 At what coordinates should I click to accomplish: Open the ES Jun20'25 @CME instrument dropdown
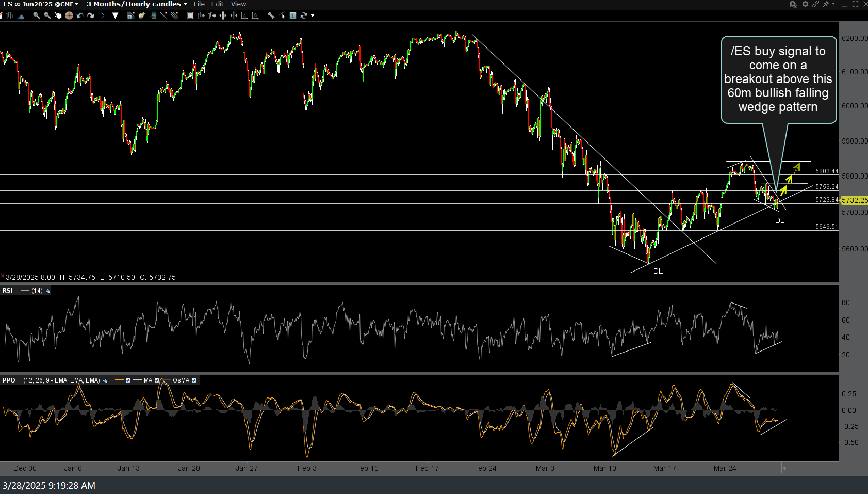[76, 4]
